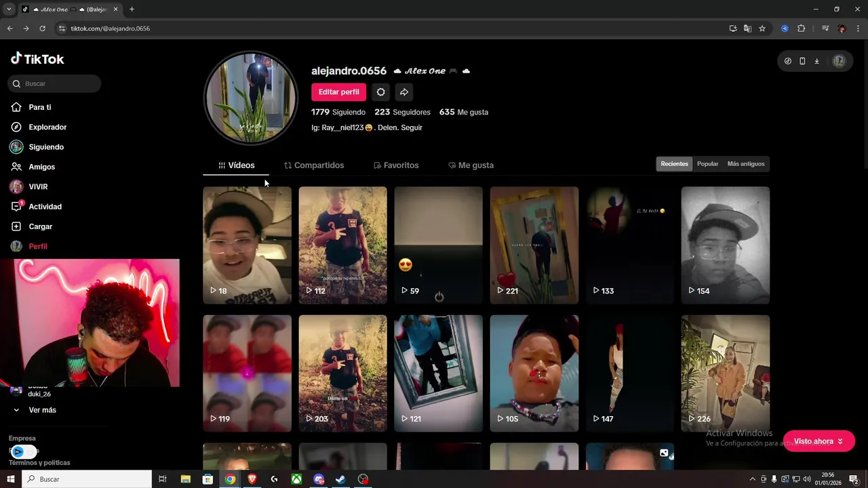This screenshot has width=868, height=488.
Task: Click the phone app icon in top-right pill
Action: coord(802,61)
